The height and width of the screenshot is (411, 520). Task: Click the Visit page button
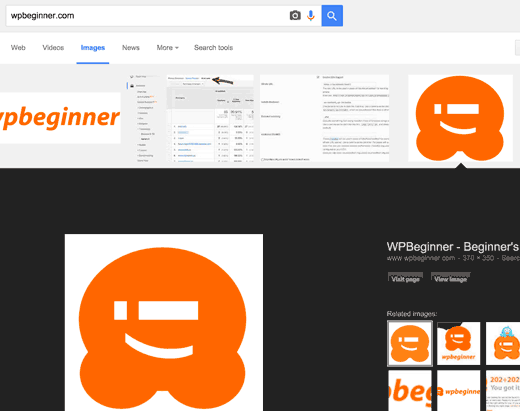[405, 279]
